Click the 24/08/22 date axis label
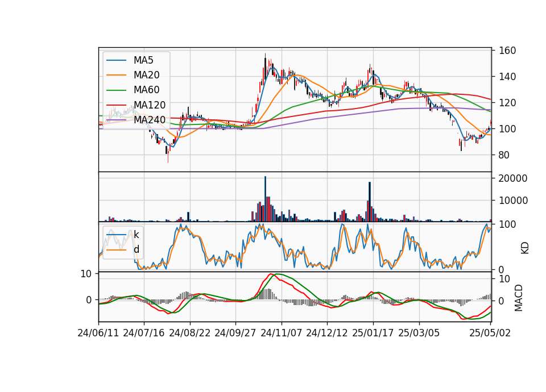The height and width of the screenshot is (392, 546). [x=190, y=333]
